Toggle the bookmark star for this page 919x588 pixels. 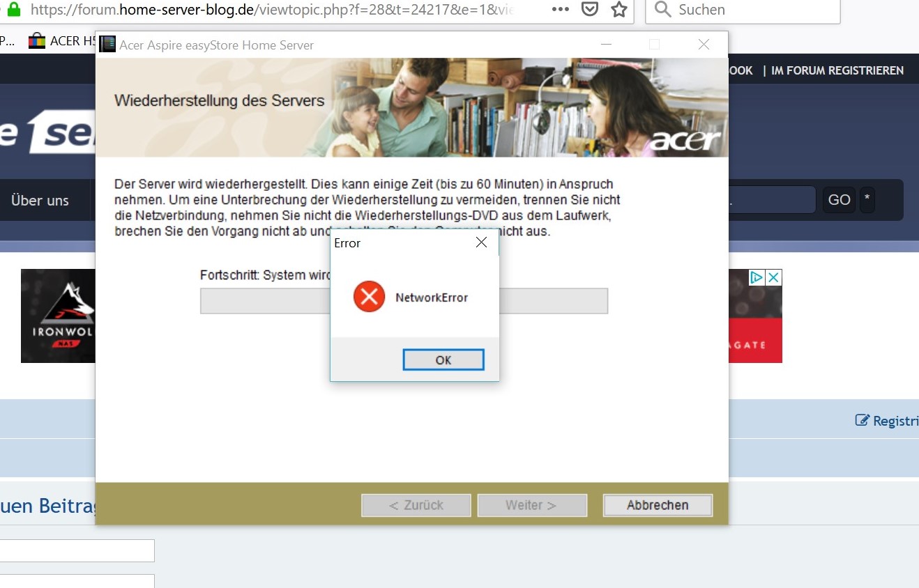pyautogui.click(x=618, y=9)
